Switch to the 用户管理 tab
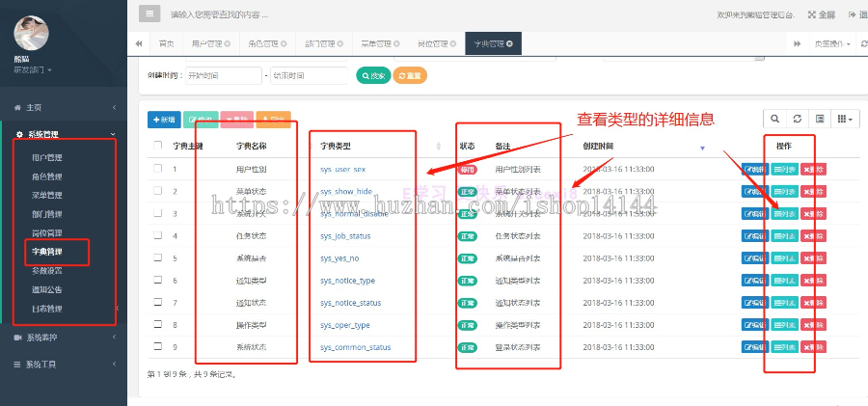The height and width of the screenshot is (406, 868). 206,43
